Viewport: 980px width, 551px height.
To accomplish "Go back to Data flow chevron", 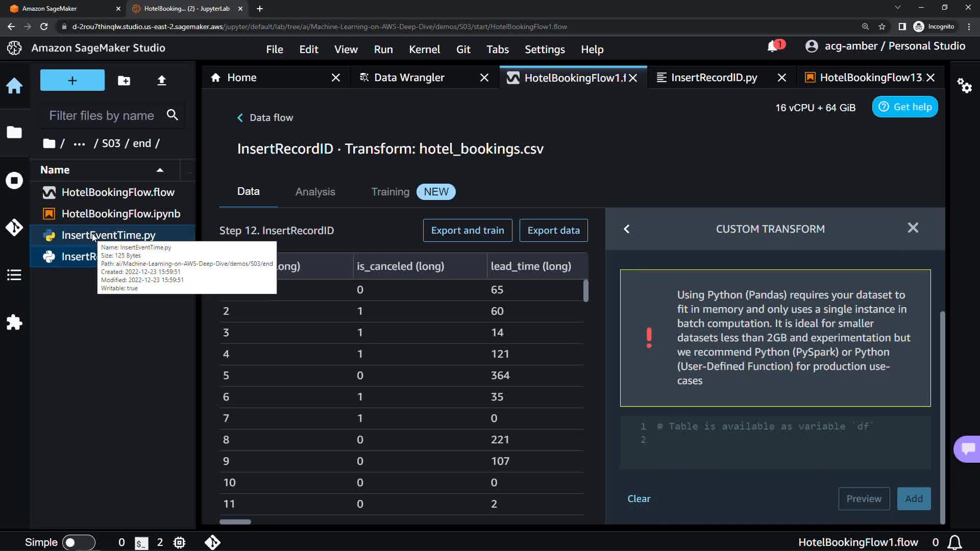I will point(240,118).
